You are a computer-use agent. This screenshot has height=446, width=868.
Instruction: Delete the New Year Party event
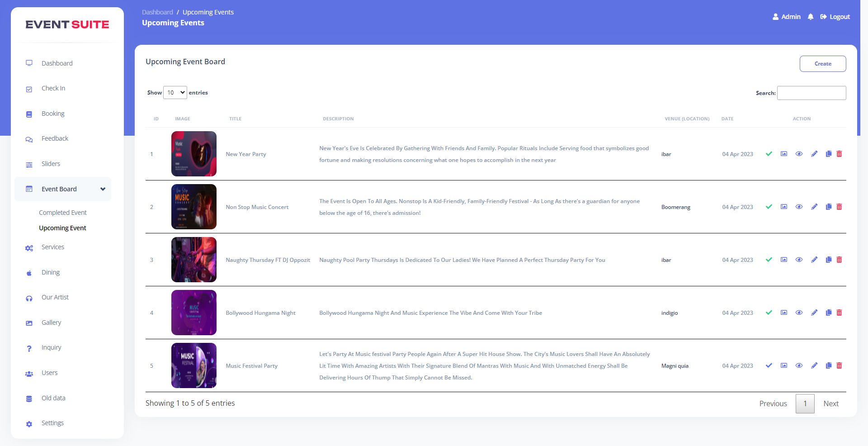[x=839, y=154]
